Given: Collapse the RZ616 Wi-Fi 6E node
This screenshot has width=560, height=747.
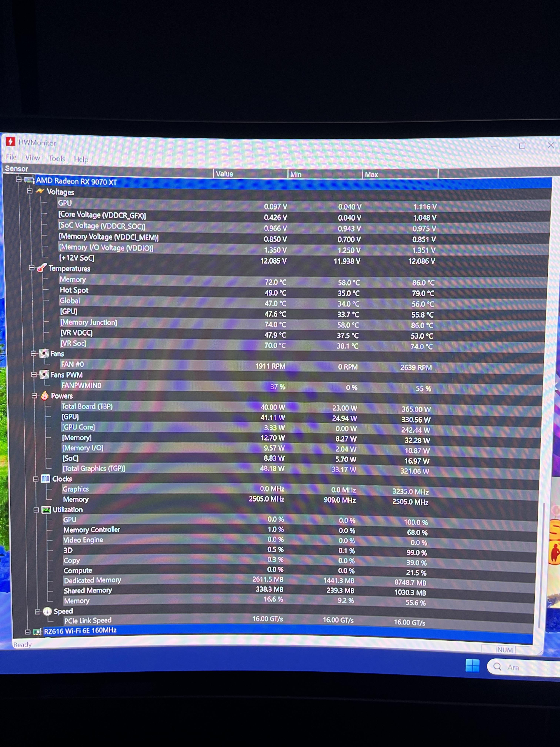Looking at the screenshot, I should 28,632.
